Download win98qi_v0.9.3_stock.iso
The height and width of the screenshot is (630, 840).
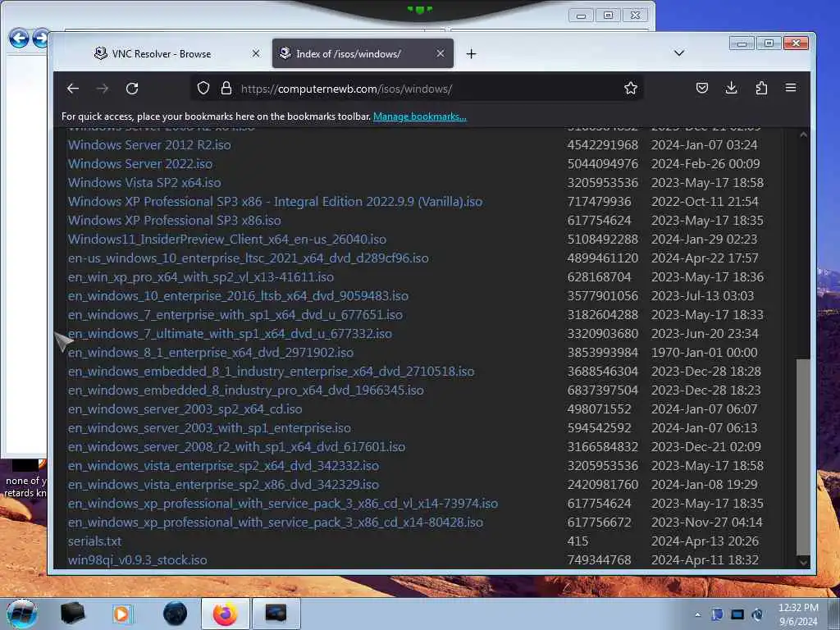[x=138, y=559]
